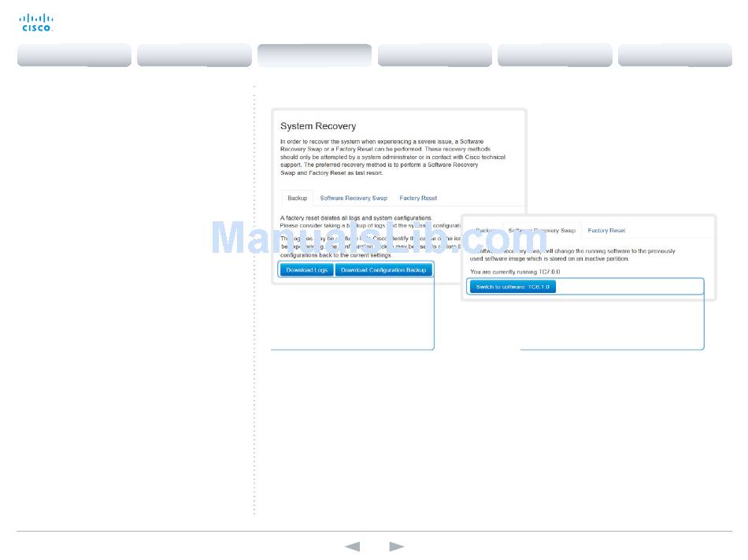Open Factory Reset tab next to the active Backup tab
Image resolution: width=748 pixels, height=560 pixels.
pos(418,198)
